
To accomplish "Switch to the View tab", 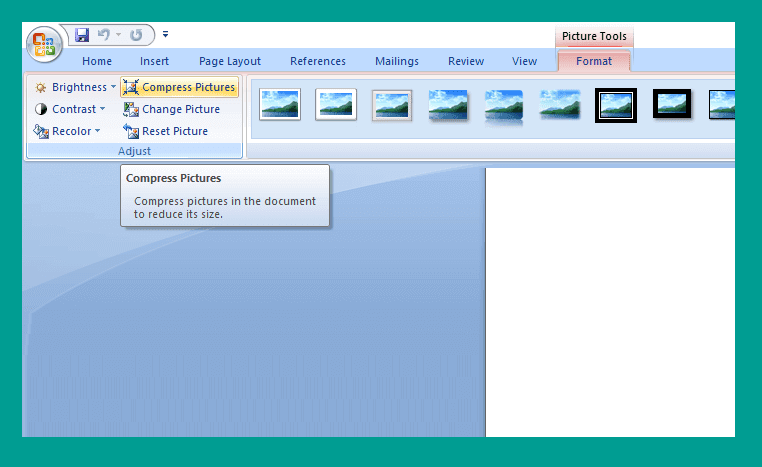I will [524, 61].
